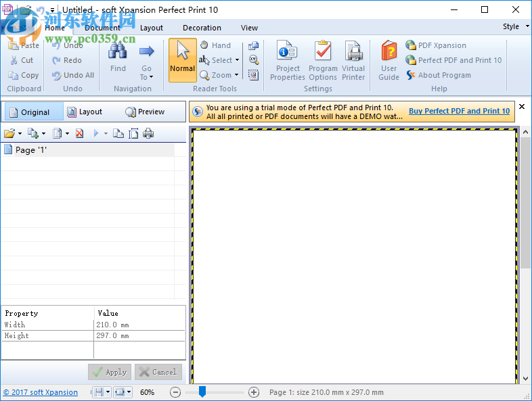The width and height of the screenshot is (532, 401).
Task: Click the Width value 210.0 mm cell
Action: [139, 325]
